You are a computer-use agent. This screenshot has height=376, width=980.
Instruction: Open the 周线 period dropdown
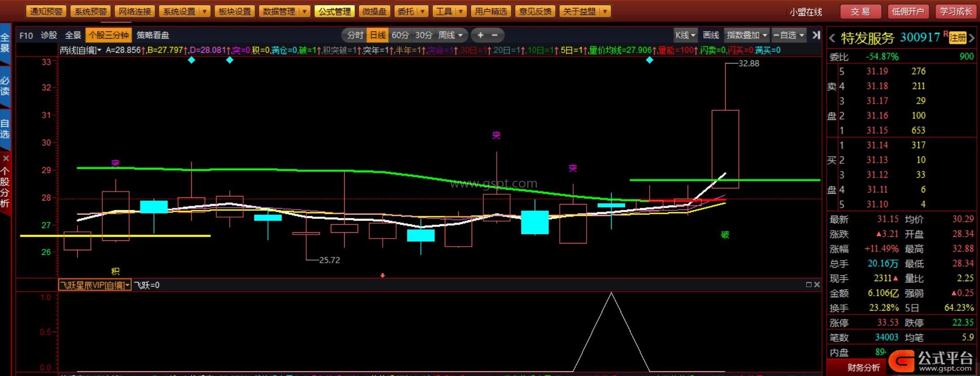[x=451, y=35]
